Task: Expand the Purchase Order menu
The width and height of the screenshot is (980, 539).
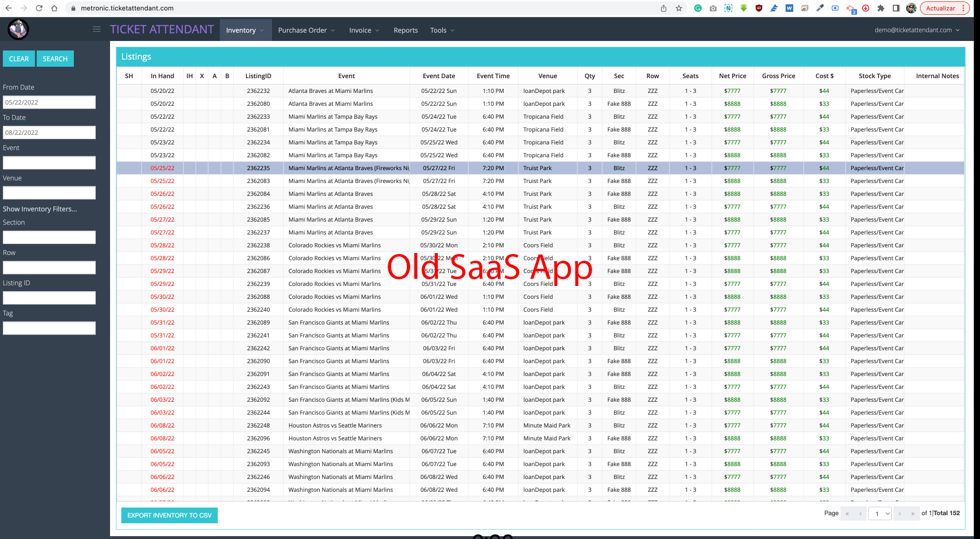Action: point(306,30)
